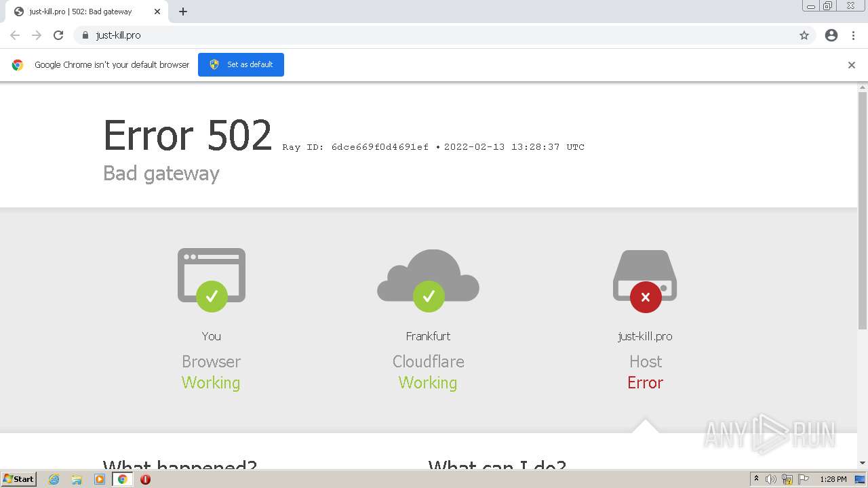The image size is (868, 488).
Task: Click the scrollbar down arrow
Action: click(863, 463)
